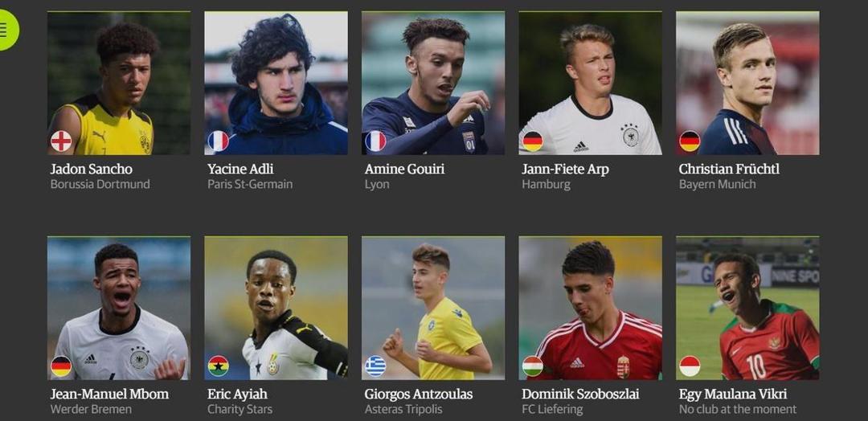Click the Borussia Dortmund club text

tap(100, 184)
